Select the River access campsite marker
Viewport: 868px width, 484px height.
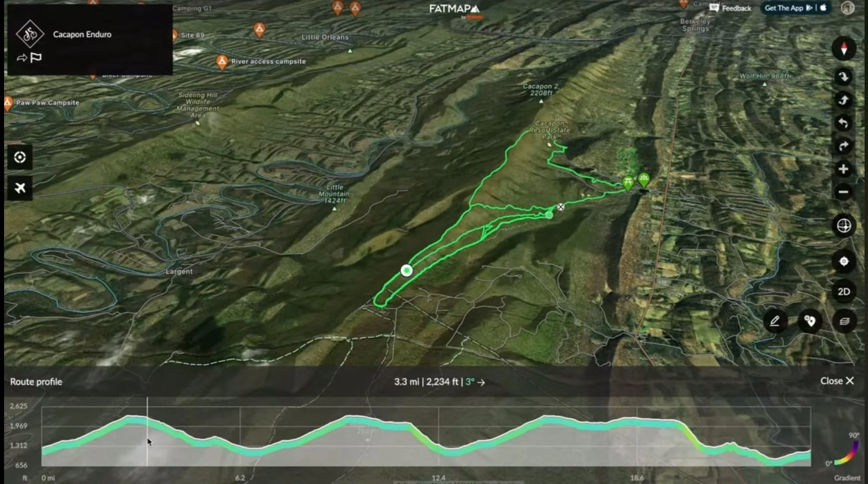click(x=222, y=62)
